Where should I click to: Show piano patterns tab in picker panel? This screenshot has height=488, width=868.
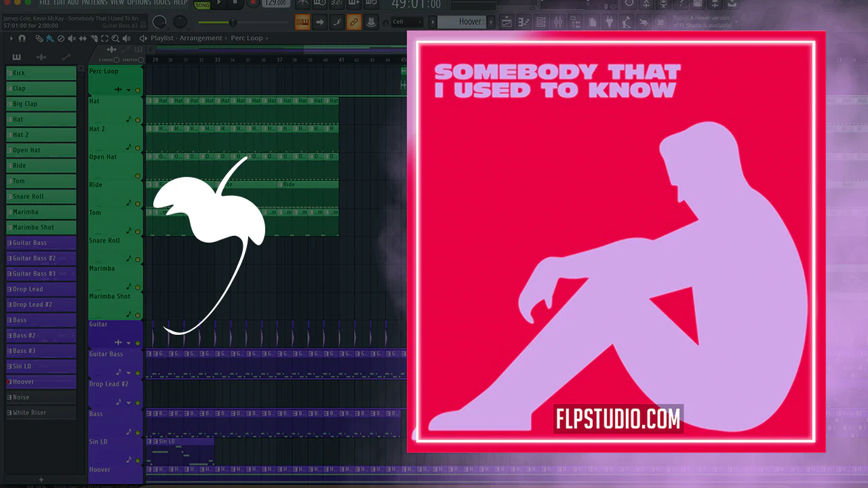click(16, 57)
